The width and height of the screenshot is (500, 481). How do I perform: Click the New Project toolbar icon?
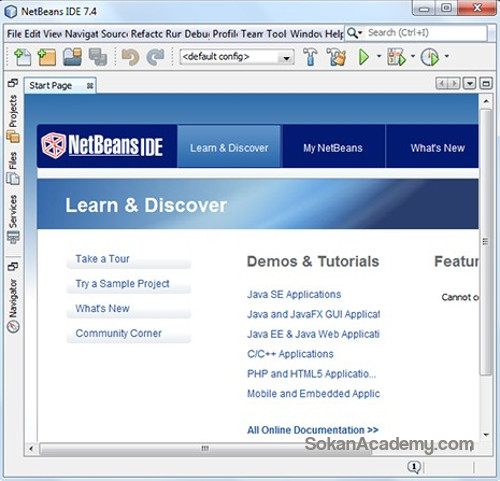(47, 57)
